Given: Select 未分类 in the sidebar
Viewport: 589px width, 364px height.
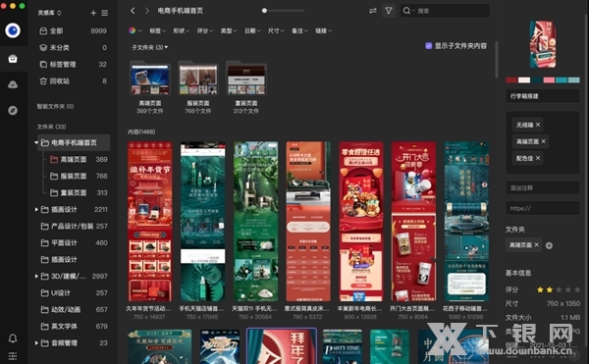Looking at the screenshot, I should point(74,48).
